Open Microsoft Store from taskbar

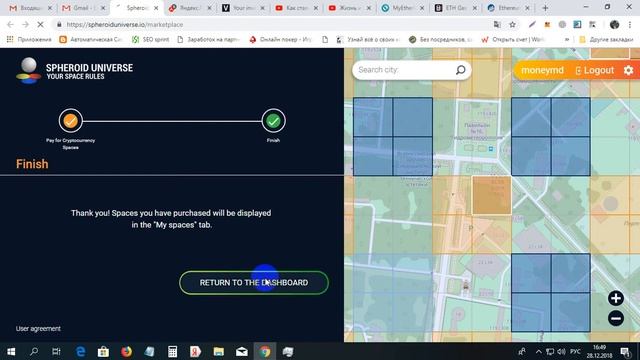103,351
